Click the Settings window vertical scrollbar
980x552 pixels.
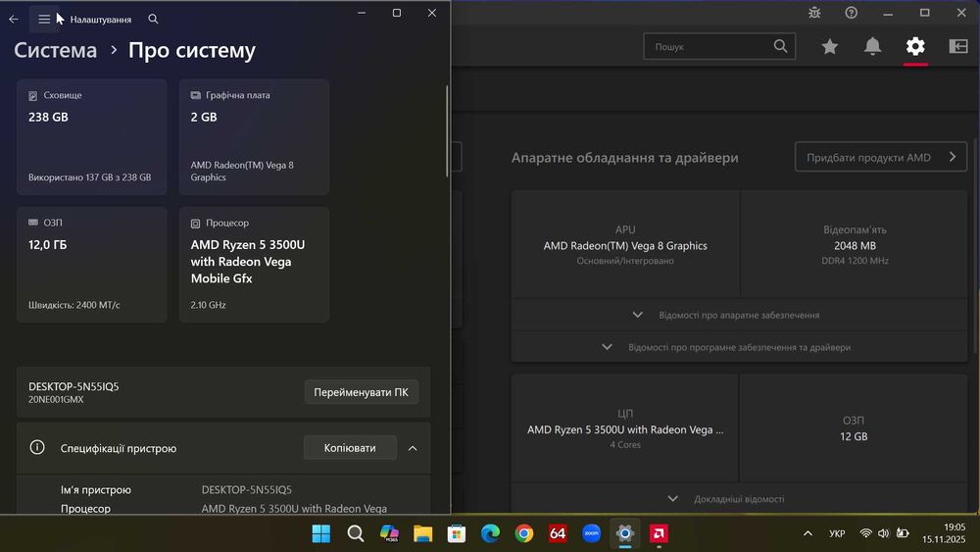coord(447,131)
